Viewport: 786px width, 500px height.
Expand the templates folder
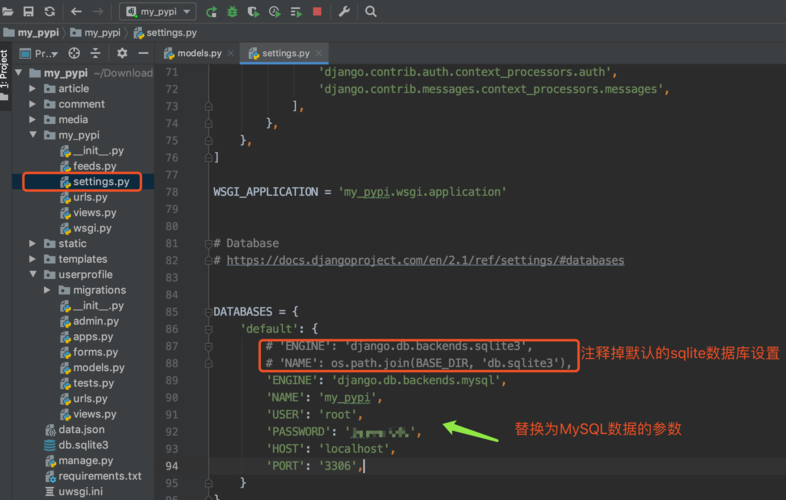pos(34,259)
